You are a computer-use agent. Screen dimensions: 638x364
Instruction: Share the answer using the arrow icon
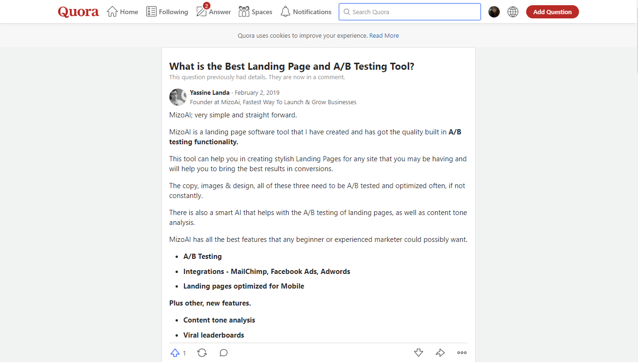[x=440, y=353]
